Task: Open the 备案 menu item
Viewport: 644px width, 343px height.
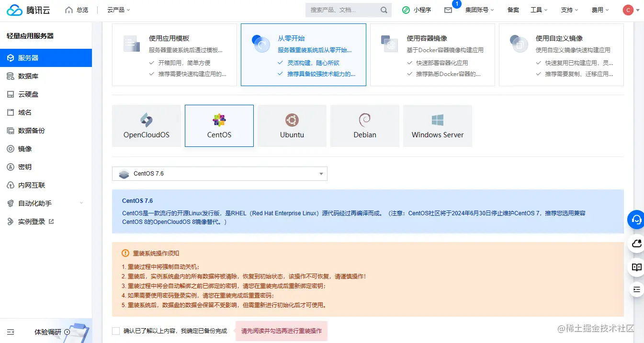Action: tap(513, 10)
